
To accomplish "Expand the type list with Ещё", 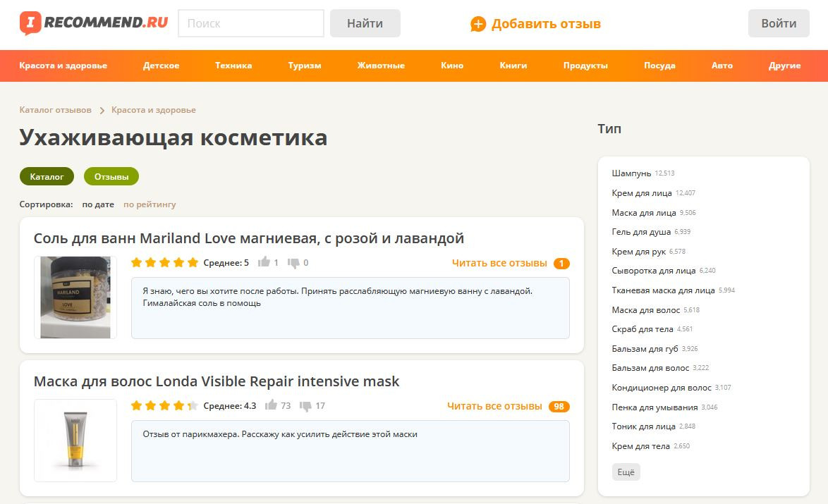I will tap(626, 472).
